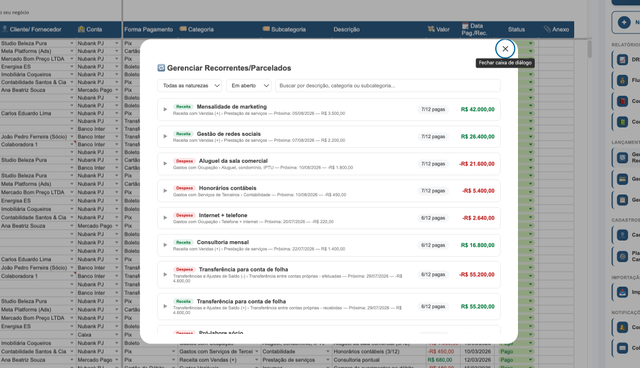640x368 pixels.
Task: Click the person icon under Cadastros
Action: [x=622, y=235]
